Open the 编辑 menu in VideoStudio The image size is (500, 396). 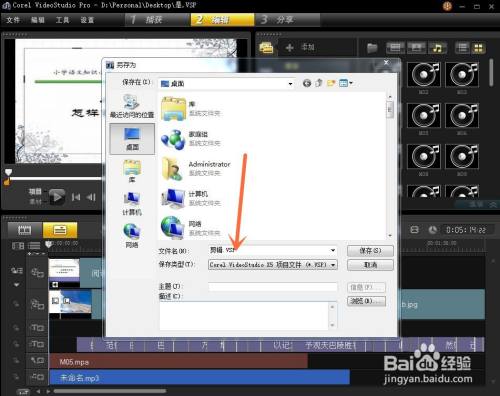pos(38,20)
